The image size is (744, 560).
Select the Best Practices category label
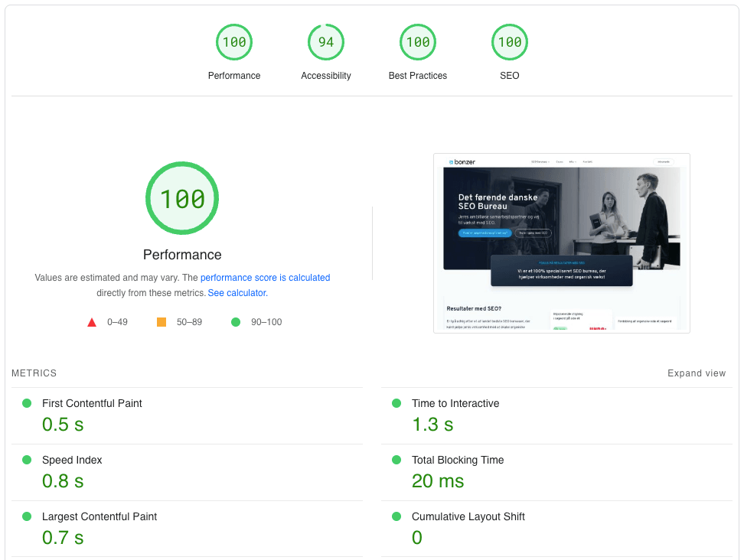[418, 76]
